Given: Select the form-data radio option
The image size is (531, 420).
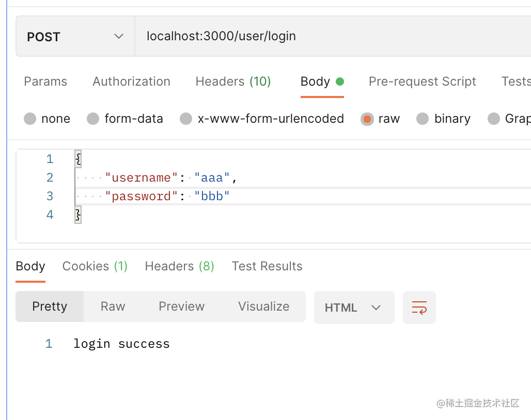Looking at the screenshot, I should click(93, 119).
